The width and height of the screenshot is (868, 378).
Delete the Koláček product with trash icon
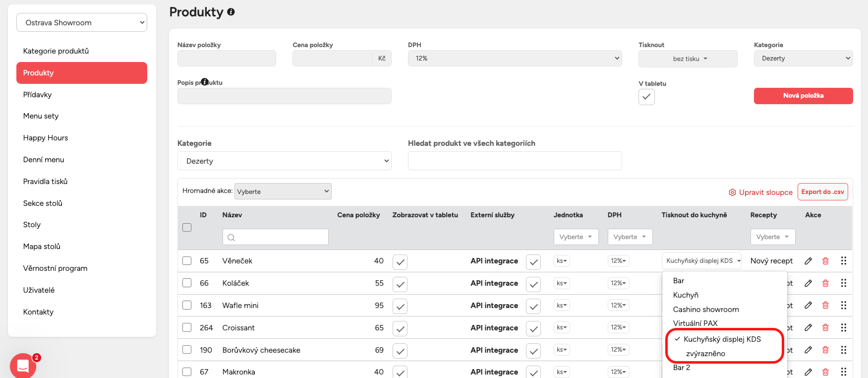click(x=825, y=283)
